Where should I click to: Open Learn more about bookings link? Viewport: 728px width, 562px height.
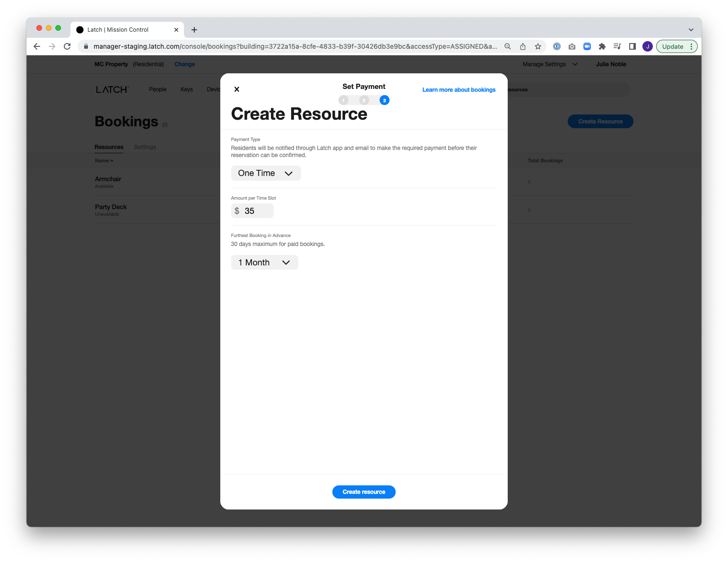pos(459,90)
